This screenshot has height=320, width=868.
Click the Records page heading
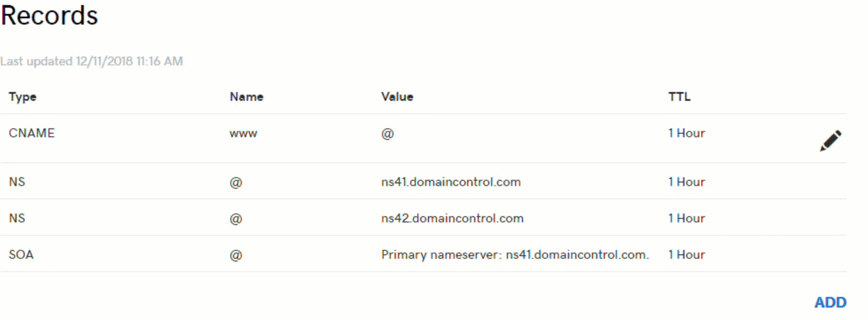pyautogui.click(x=49, y=16)
